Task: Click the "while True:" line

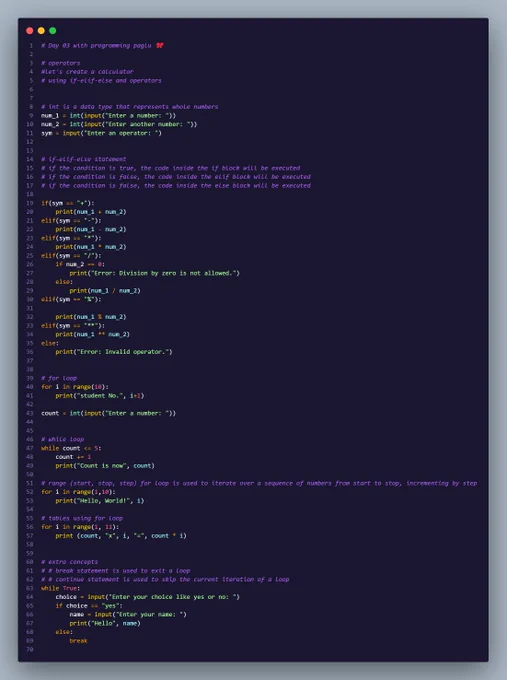Action: pos(61,588)
